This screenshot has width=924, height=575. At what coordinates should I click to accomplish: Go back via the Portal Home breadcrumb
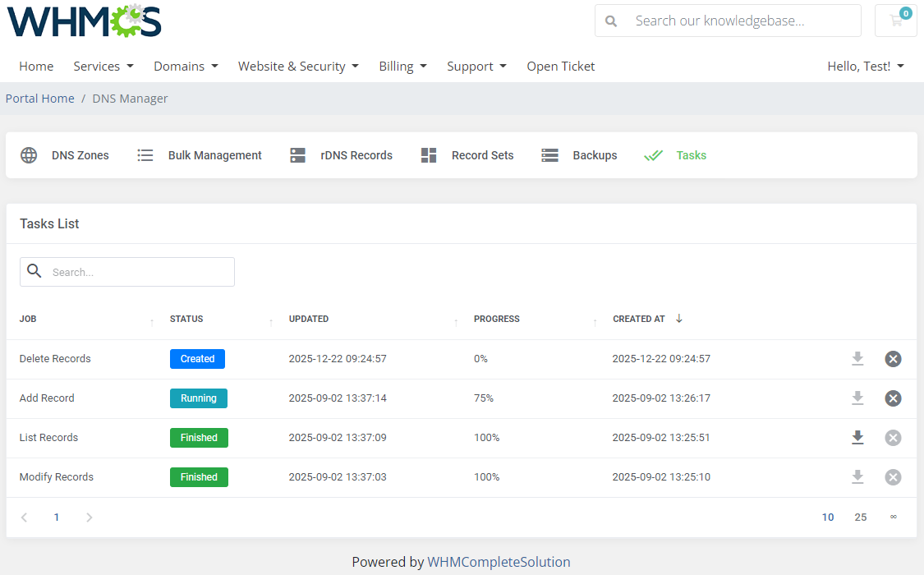(39, 98)
